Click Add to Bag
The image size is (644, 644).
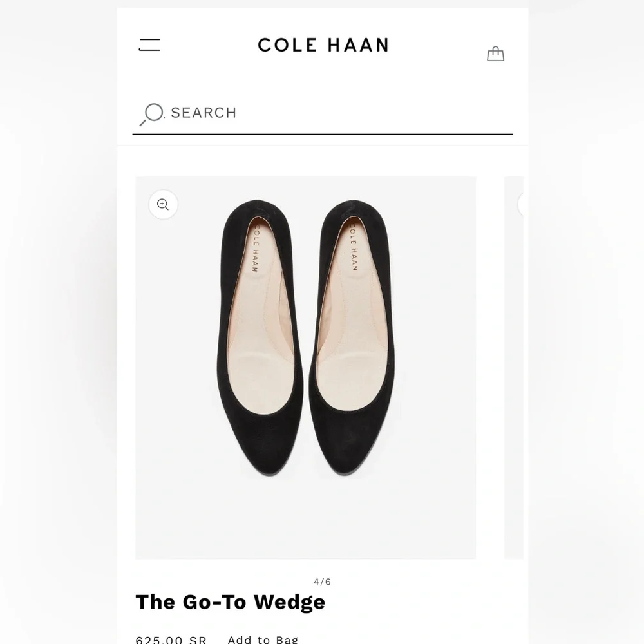click(x=261, y=639)
